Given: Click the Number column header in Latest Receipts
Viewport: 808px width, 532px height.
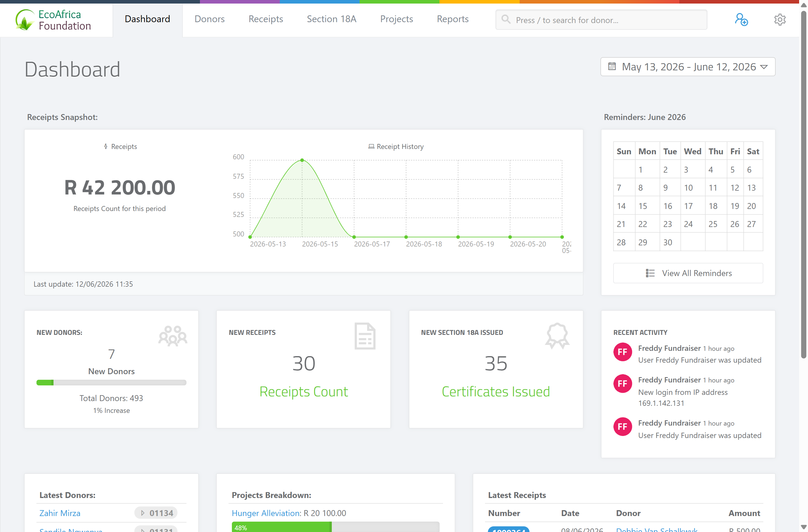Looking at the screenshot, I should click(x=504, y=513).
